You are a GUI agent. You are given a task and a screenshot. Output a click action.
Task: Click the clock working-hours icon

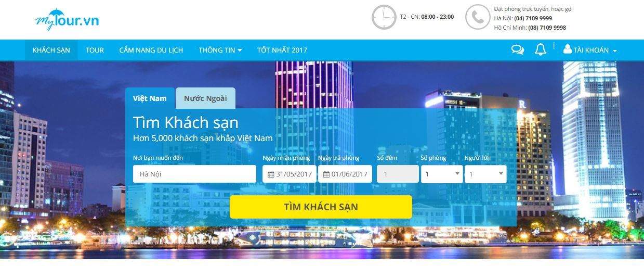pos(384,17)
